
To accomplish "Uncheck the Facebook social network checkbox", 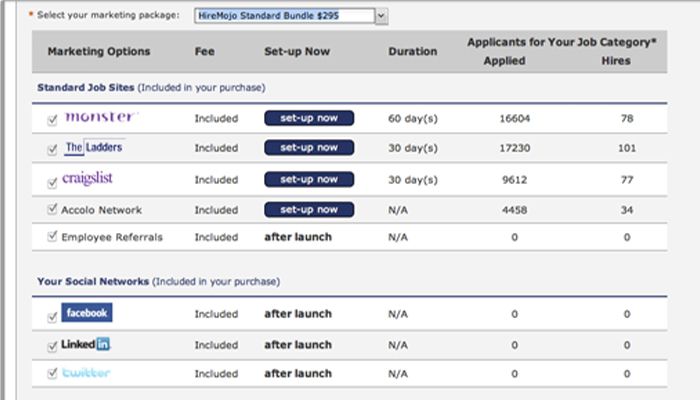I will [x=52, y=316].
